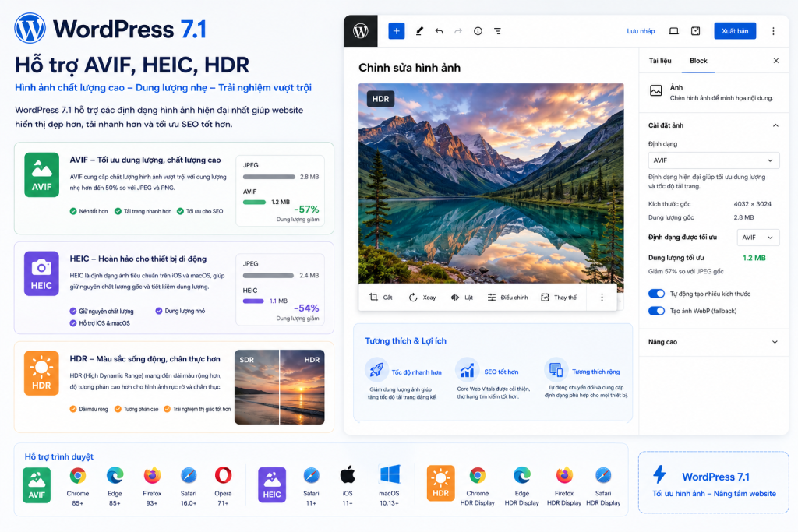Screen dimensions: 798x532
Task: Click the Tối ưu cho SEO checkmark
Action: [180, 211]
